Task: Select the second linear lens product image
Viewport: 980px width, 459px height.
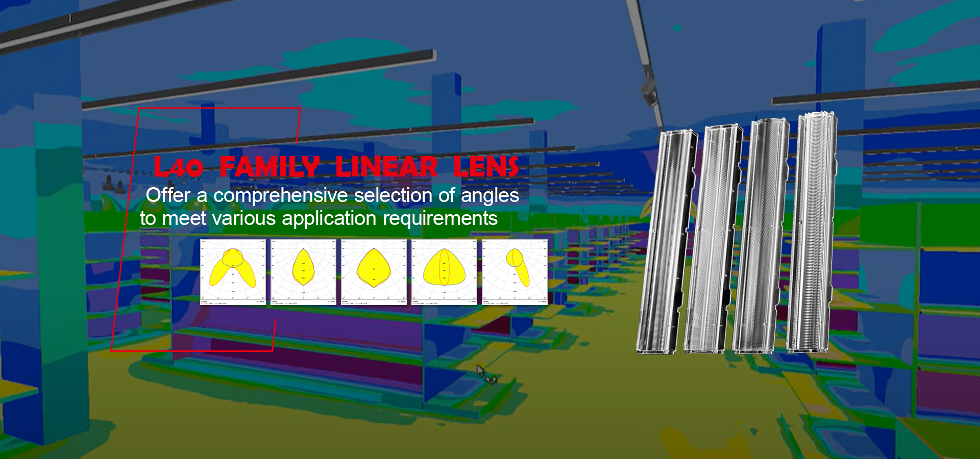Action: [713, 239]
